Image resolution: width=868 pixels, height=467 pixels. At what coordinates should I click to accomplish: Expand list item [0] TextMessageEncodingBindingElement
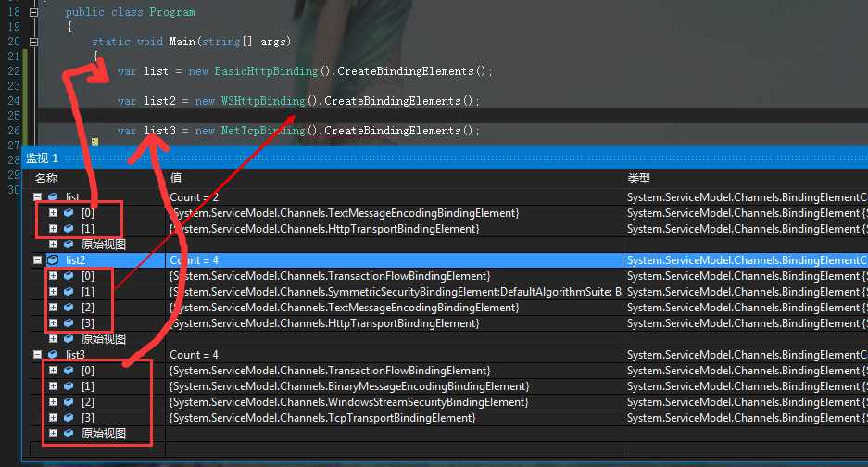[53, 213]
